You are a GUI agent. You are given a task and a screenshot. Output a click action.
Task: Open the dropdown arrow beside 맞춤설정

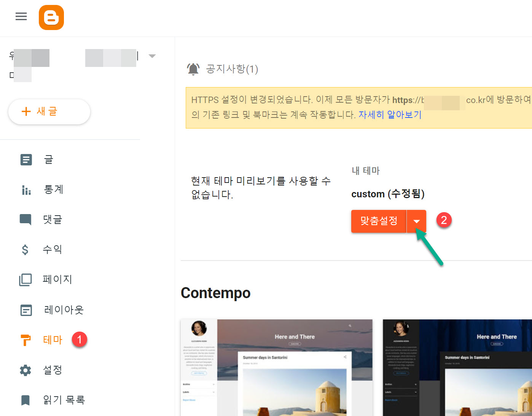coord(417,221)
